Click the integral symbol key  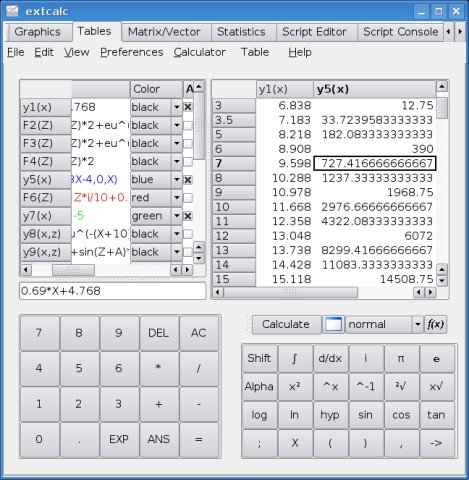click(x=295, y=359)
